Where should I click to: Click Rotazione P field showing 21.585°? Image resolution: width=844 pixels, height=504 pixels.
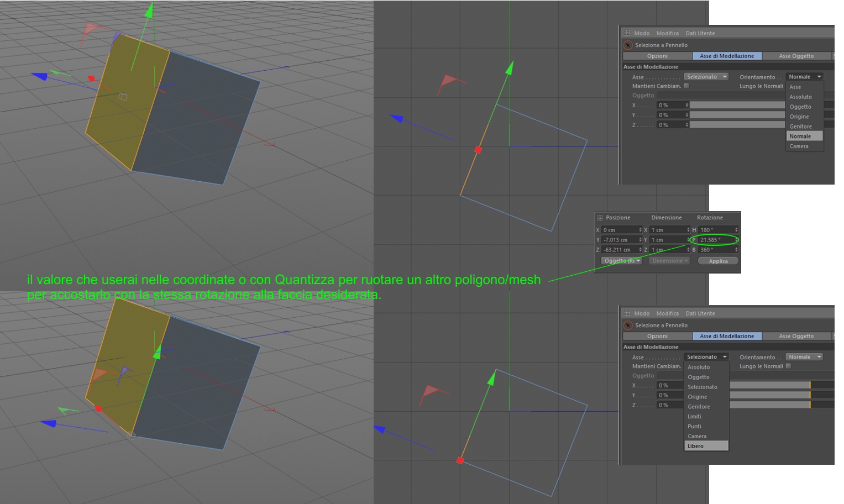[x=718, y=240]
